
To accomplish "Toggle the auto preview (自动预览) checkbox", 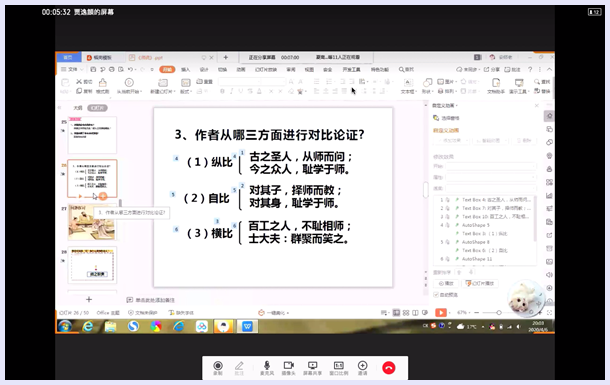I will click(436, 295).
